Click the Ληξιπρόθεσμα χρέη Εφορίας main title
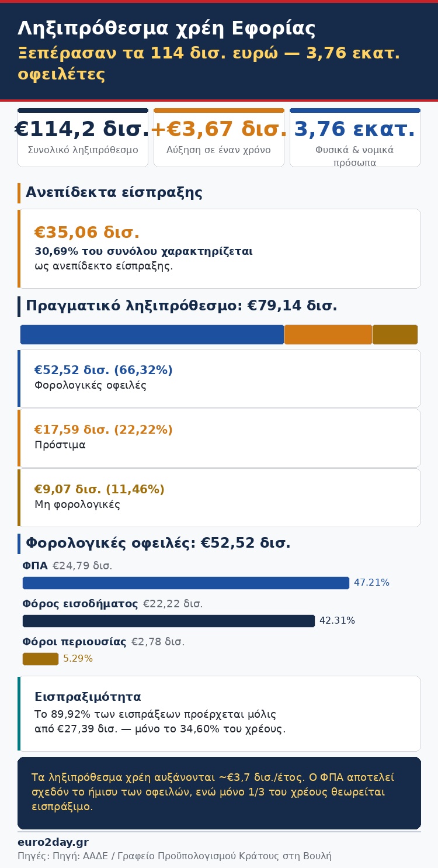This screenshot has width=438, height=868. pos(166,29)
